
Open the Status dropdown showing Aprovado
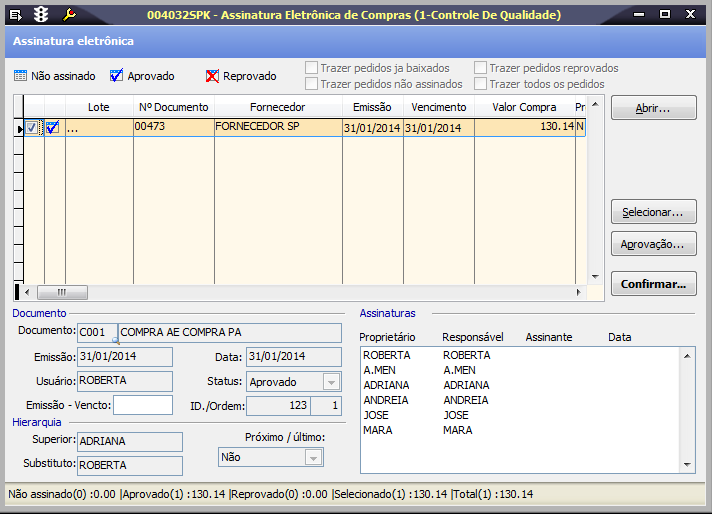tap(331, 381)
